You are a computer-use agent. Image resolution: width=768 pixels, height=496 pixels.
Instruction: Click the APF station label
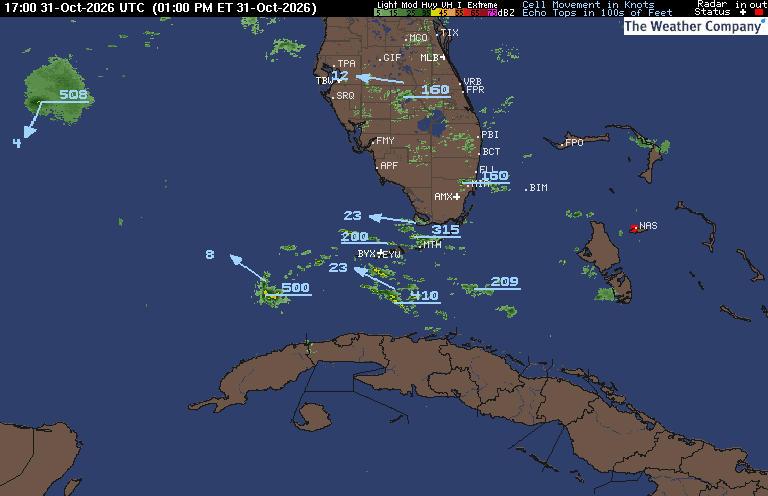click(388, 166)
